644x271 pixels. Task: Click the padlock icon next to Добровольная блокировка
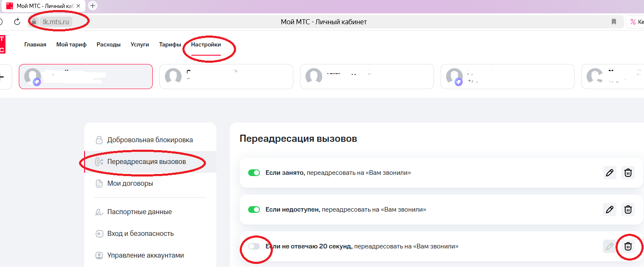tap(99, 140)
